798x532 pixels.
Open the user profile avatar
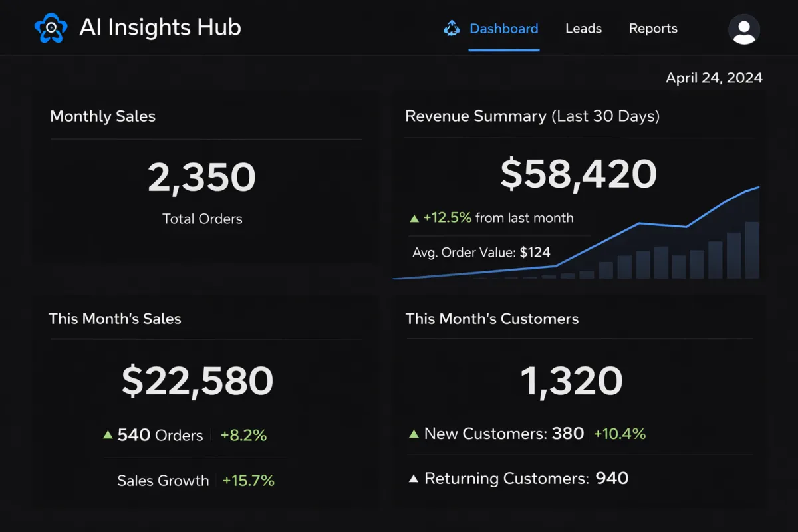pos(744,29)
